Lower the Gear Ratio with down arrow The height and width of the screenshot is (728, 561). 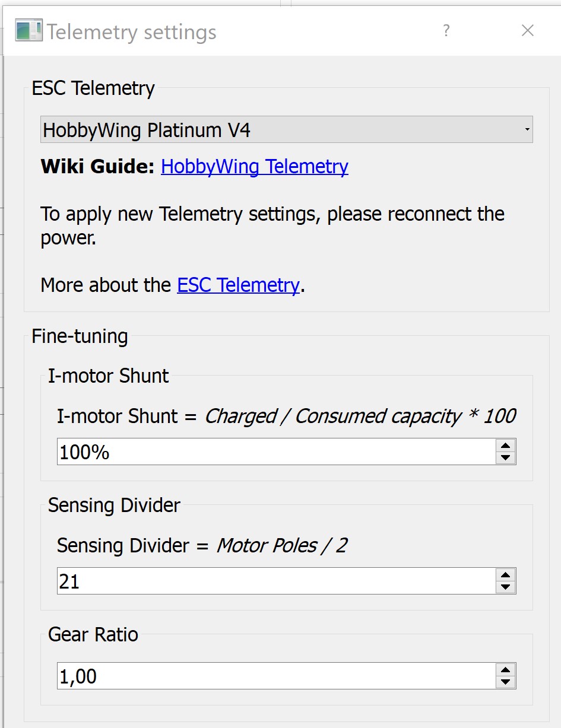505,682
